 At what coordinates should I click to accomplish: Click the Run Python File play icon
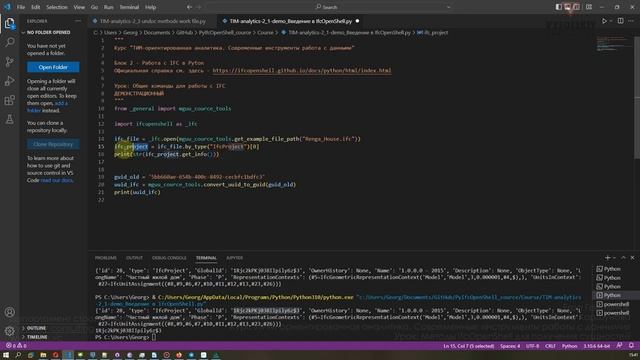click(604, 21)
